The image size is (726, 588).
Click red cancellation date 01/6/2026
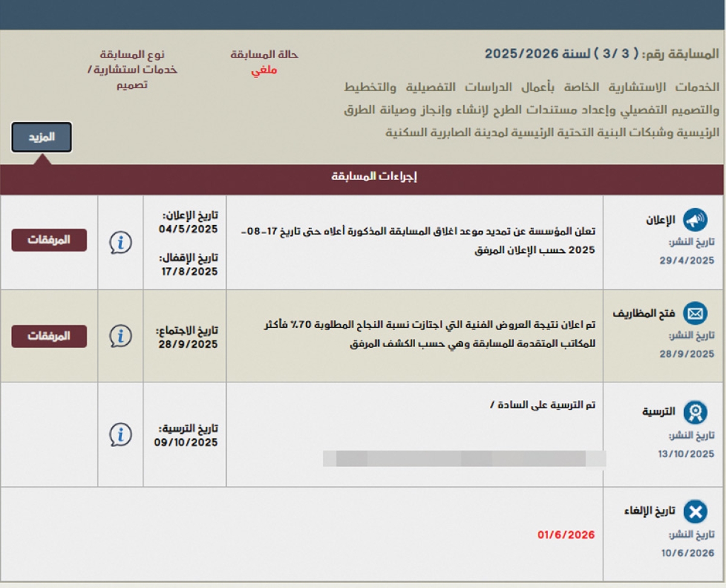(566, 535)
